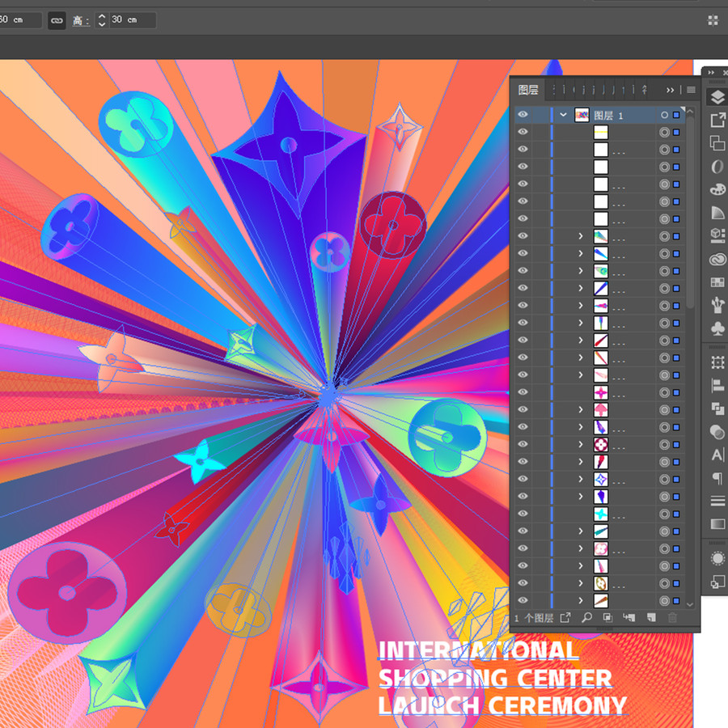Expand the pink arrow-shaped sublayer
The image size is (728, 728).
[x=580, y=409]
